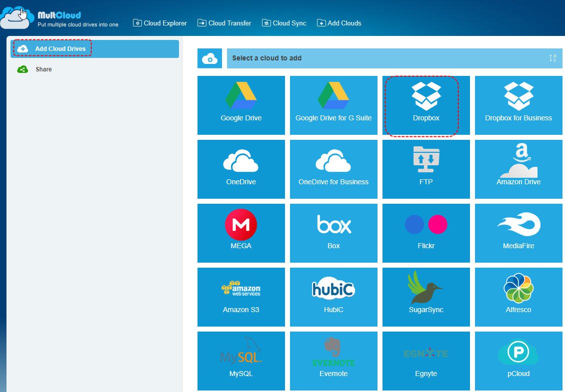This screenshot has height=392, width=565.
Task: Choose the Alfresco tile
Action: point(518,297)
